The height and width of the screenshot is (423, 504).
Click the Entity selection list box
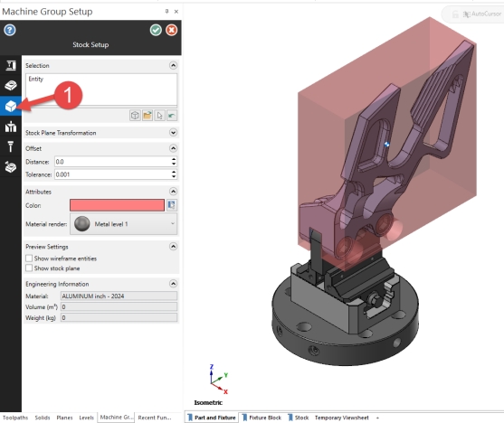point(101,89)
